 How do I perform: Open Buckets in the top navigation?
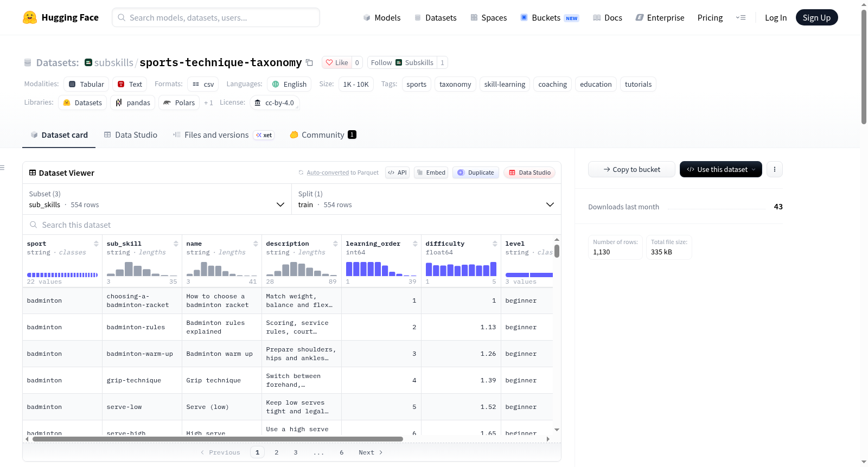coord(550,17)
